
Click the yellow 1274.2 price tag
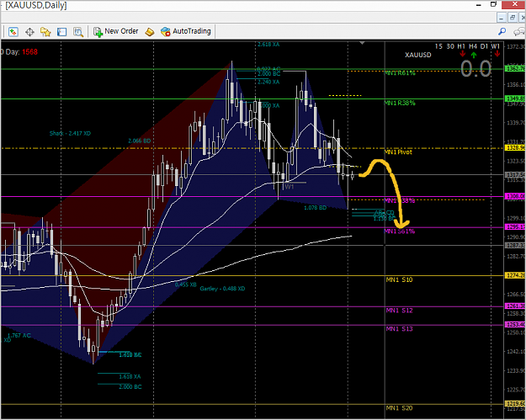tap(515, 275)
